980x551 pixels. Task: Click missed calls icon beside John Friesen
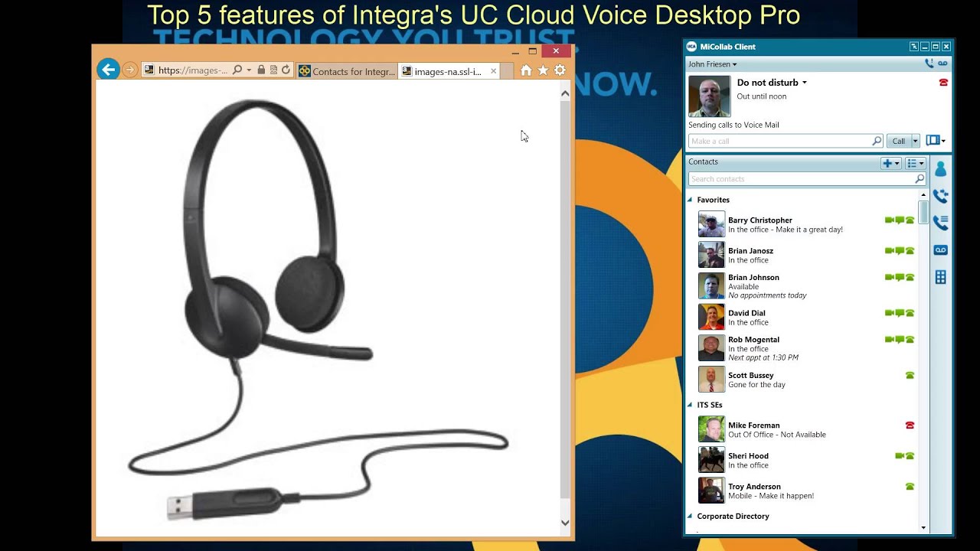(x=929, y=64)
